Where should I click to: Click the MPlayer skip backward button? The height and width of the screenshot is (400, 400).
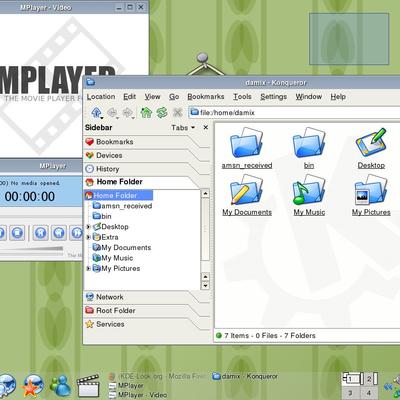coord(59,232)
